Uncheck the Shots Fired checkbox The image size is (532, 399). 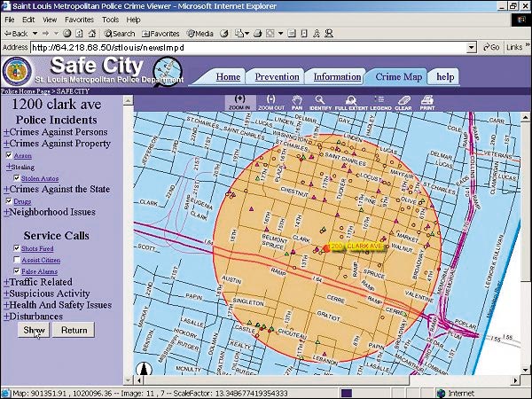click(17, 248)
